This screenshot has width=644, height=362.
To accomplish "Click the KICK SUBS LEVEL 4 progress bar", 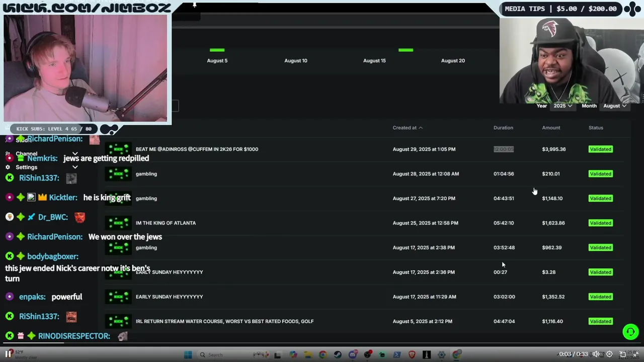I will pos(54,129).
